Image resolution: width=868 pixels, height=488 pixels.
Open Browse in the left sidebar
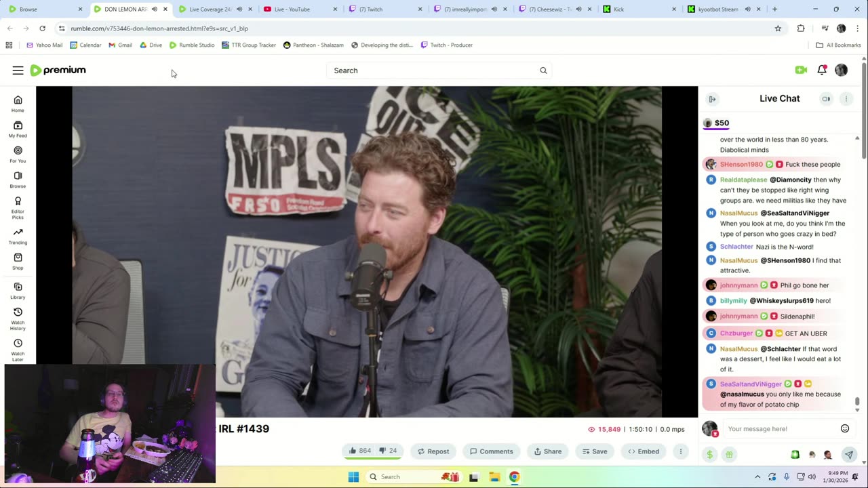point(18,179)
